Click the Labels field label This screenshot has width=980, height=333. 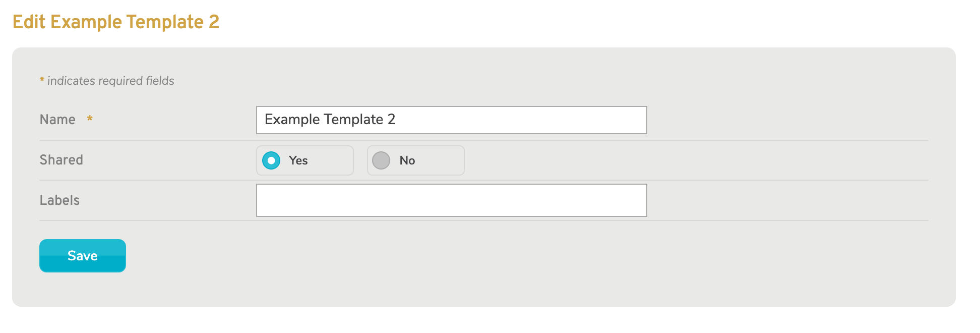tap(59, 200)
